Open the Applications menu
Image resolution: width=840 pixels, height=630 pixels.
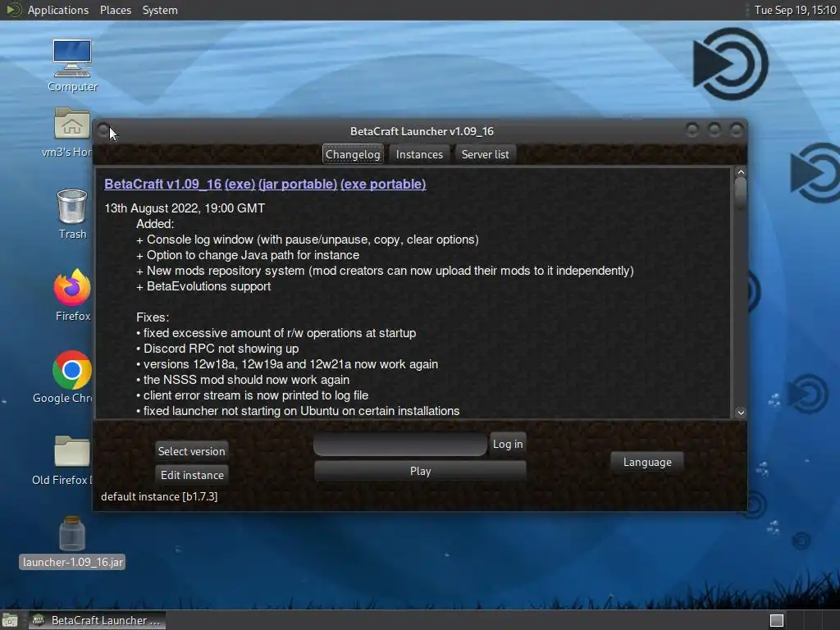[x=58, y=10]
